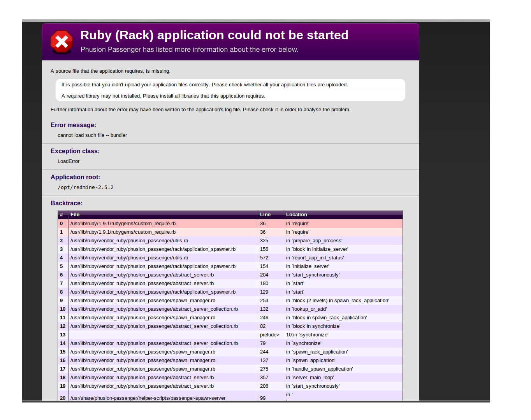The height and width of the screenshot is (420, 531).
Task: Click row 20 file passenger-spawn-server
Action: tap(148, 398)
